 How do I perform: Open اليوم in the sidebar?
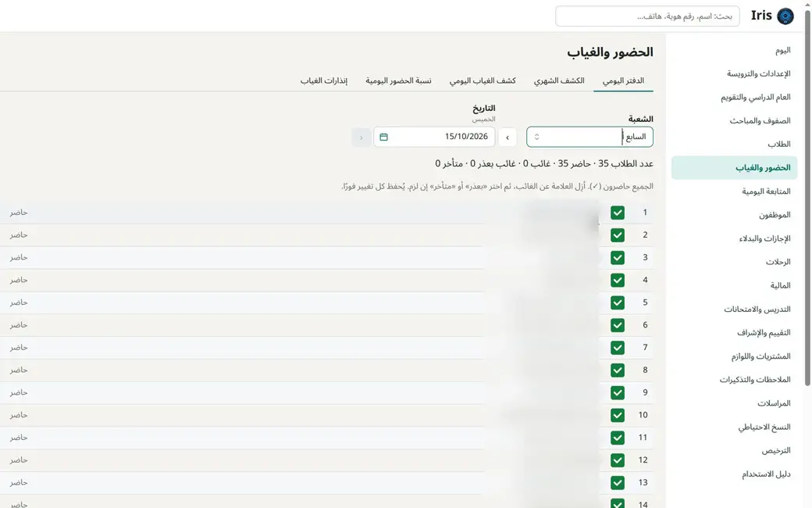pos(735,50)
